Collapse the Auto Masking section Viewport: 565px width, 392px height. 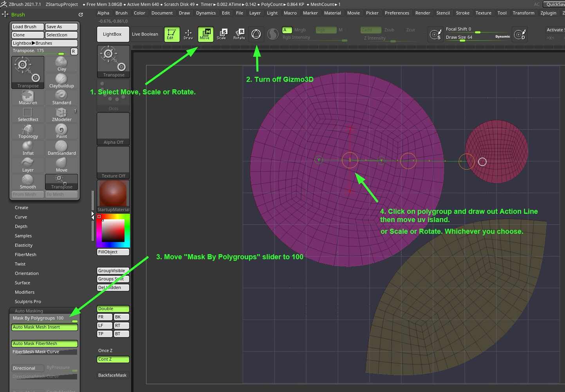(x=29, y=311)
